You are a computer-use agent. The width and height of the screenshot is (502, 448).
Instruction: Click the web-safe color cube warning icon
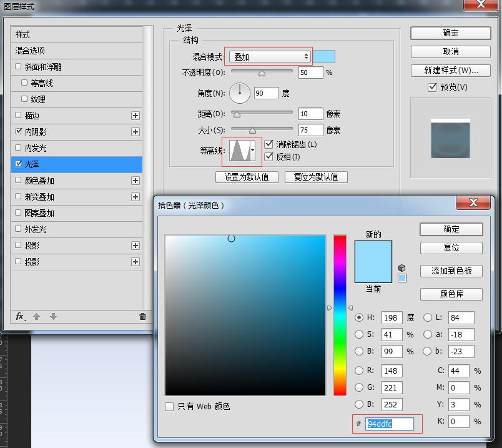click(402, 268)
